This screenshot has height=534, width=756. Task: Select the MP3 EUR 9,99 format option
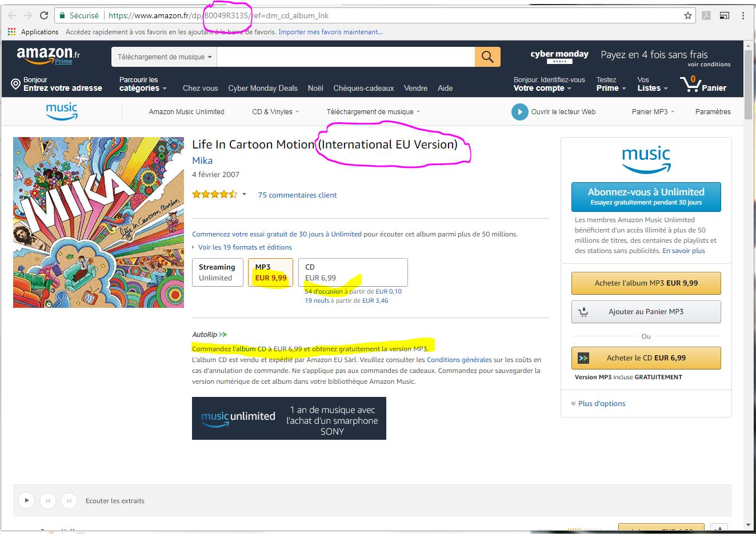[270, 272]
